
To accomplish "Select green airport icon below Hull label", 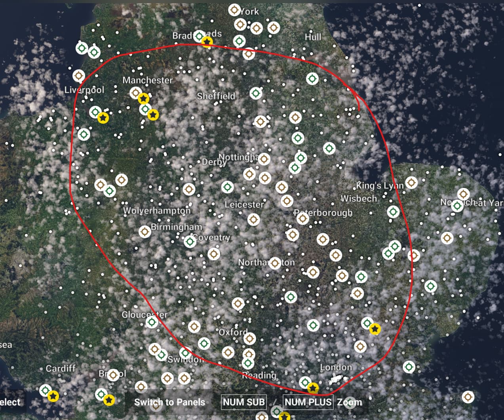I will click(312, 78).
